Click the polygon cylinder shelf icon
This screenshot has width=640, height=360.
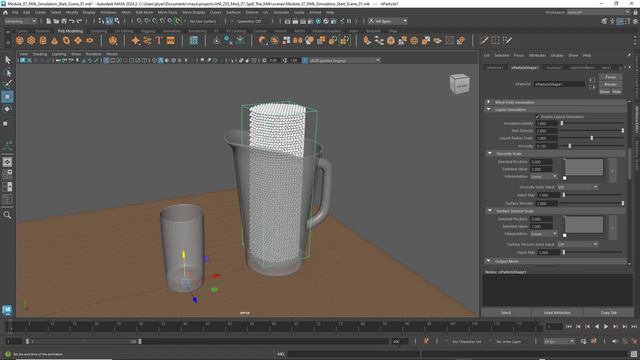coord(43,40)
